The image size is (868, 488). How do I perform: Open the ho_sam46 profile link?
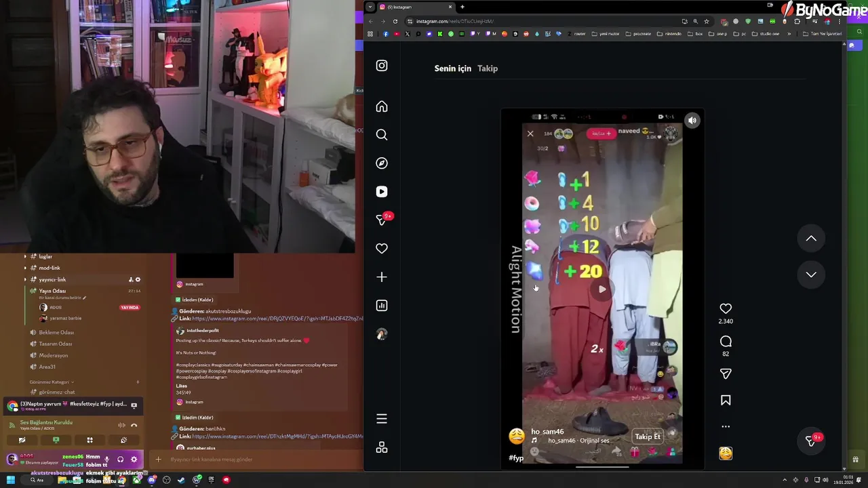(x=547, y=432)
